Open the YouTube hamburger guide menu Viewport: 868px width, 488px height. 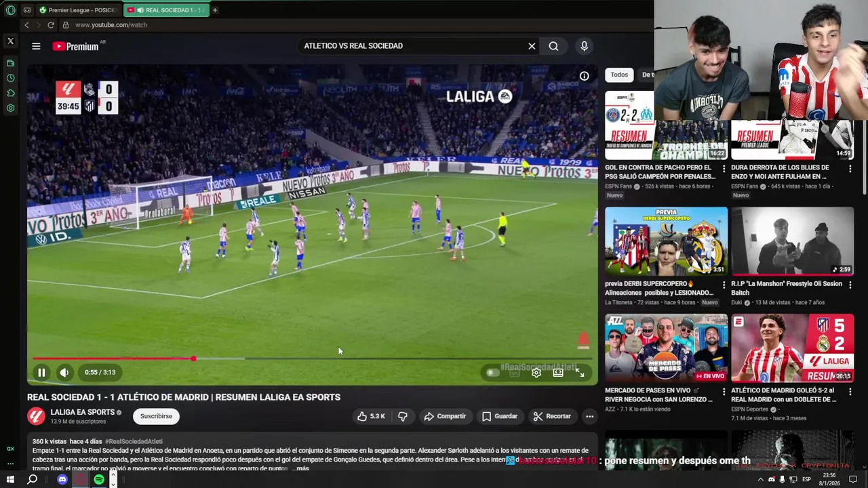[36, 46]
